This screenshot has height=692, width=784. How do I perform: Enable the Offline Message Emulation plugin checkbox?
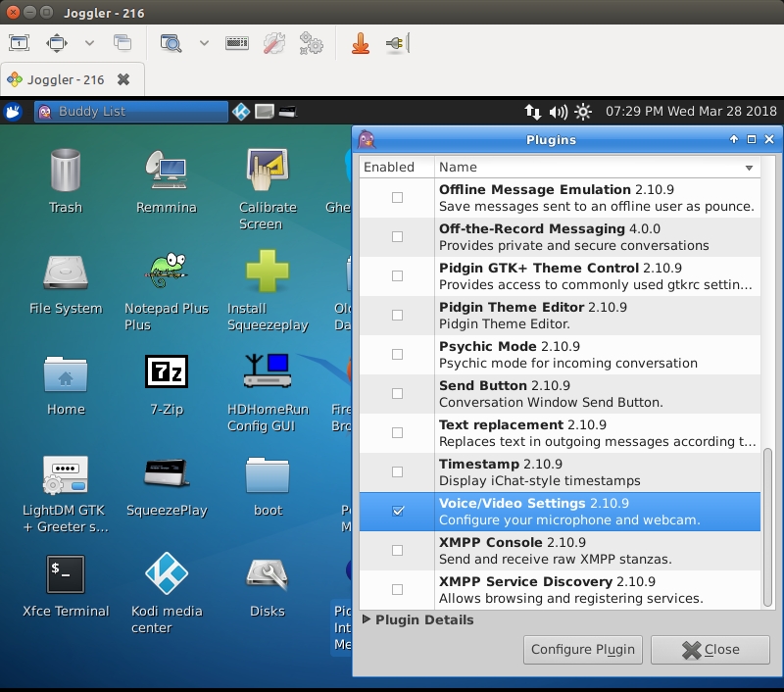398,197
